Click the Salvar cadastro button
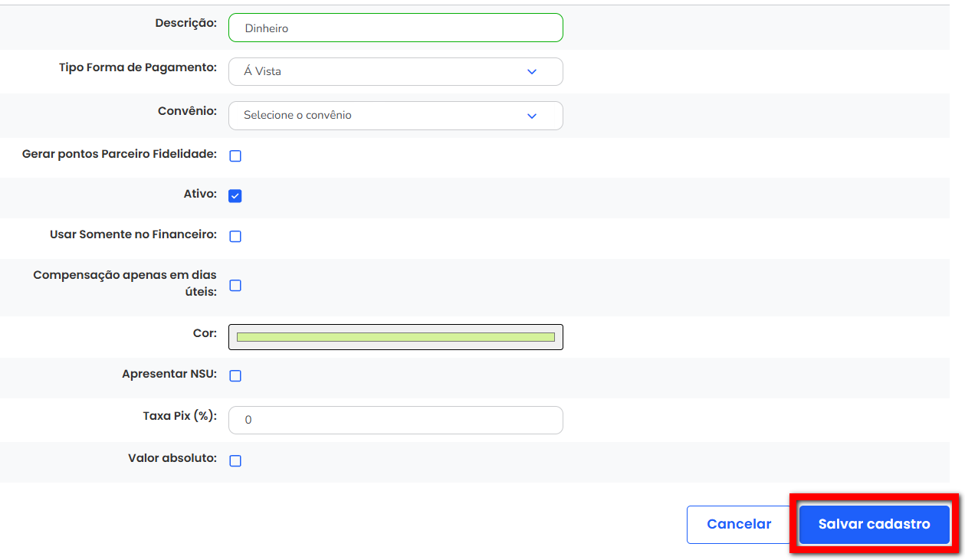 [874, 525]
